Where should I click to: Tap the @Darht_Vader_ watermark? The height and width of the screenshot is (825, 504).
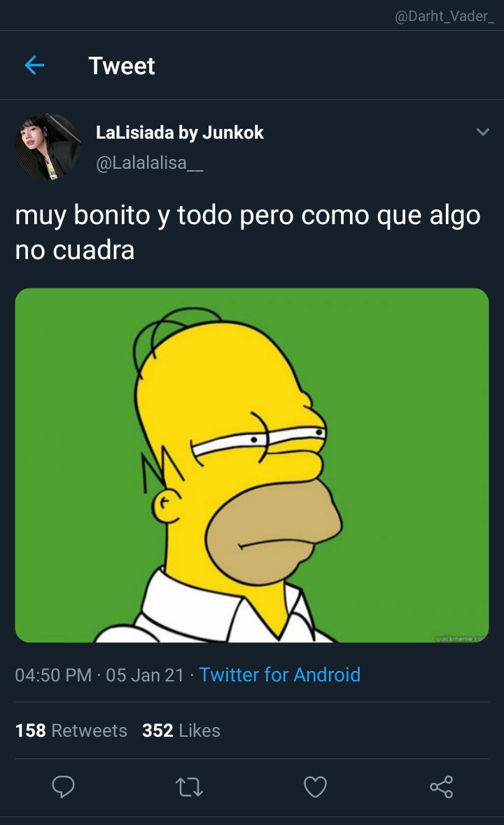[x=444, y=16]
